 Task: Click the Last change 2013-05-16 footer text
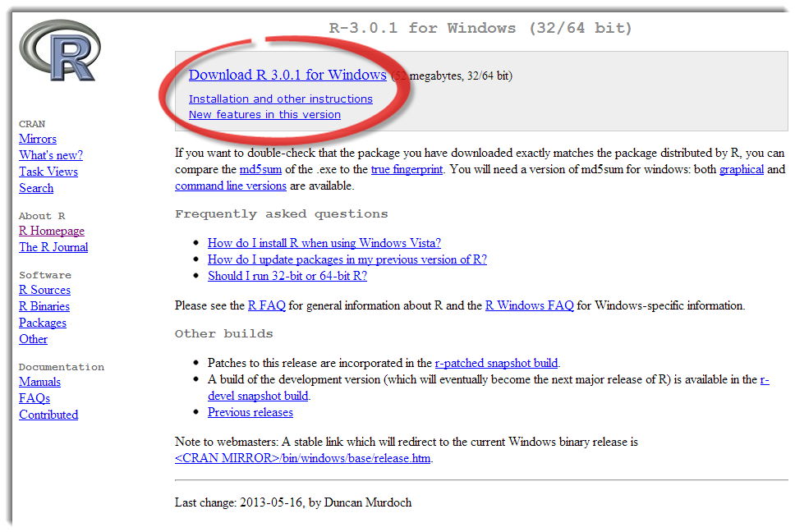293,502
